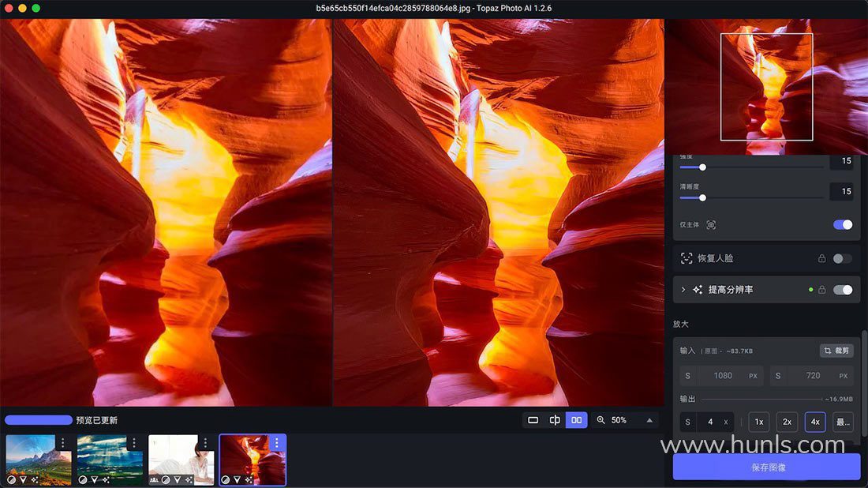868x488 pixels.
Task: Open the options menu on the mountain thumbnail
Action: pyautogui.click(x=62, y=442)
